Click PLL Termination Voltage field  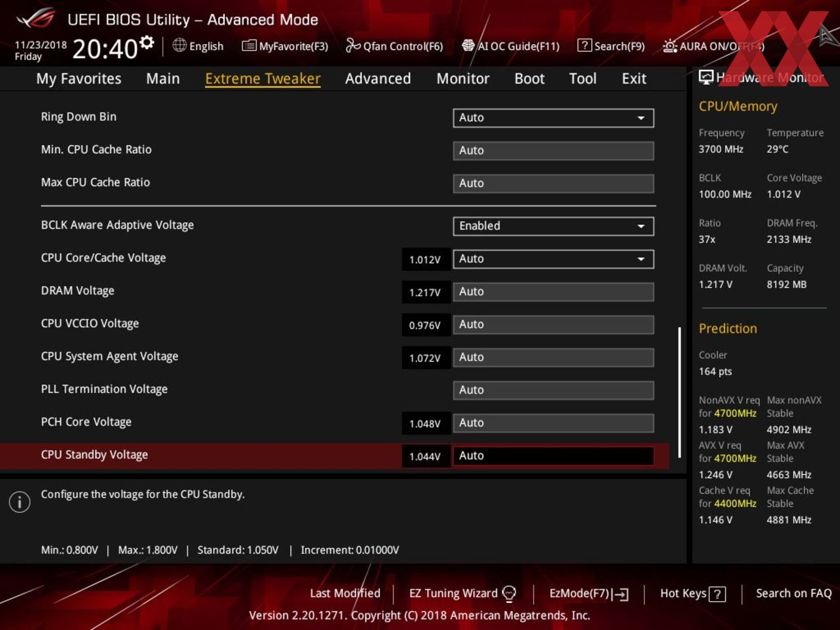553,390
